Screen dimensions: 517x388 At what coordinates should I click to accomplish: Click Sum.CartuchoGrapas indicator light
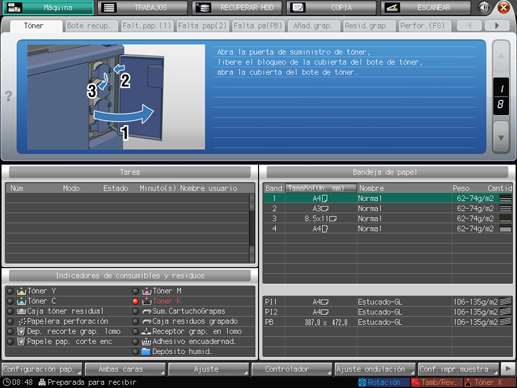135,311
